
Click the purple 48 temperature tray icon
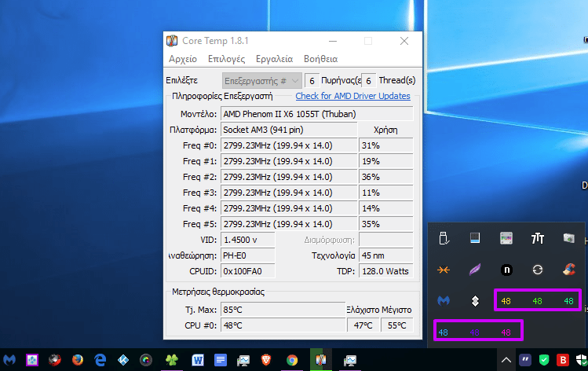click(474, 332)
